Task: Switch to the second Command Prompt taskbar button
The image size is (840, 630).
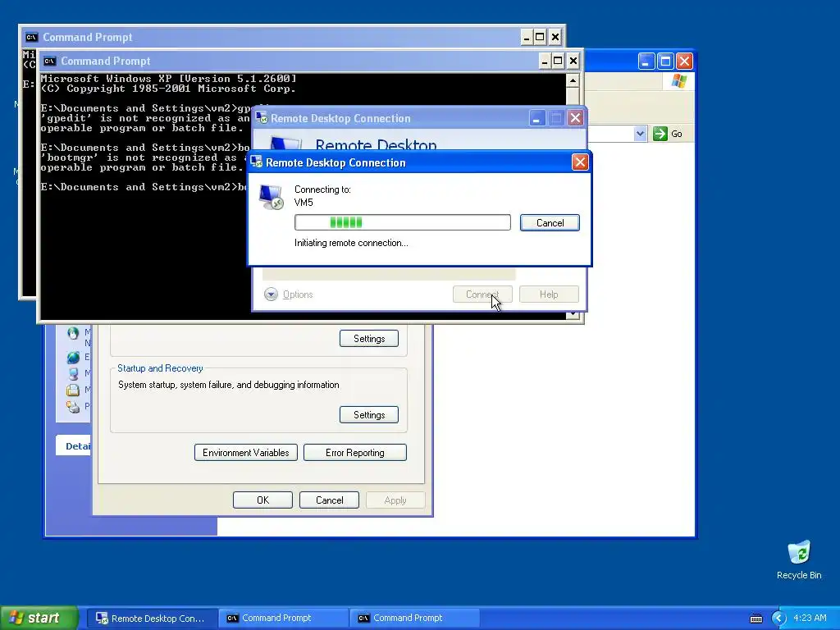Action: [x=413, y=619]
